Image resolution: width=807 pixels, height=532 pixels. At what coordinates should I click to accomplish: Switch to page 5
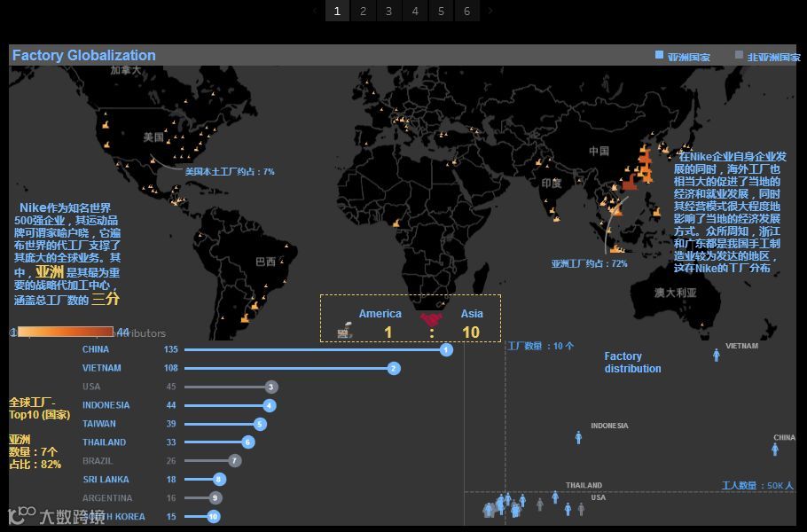coord(441,11)
